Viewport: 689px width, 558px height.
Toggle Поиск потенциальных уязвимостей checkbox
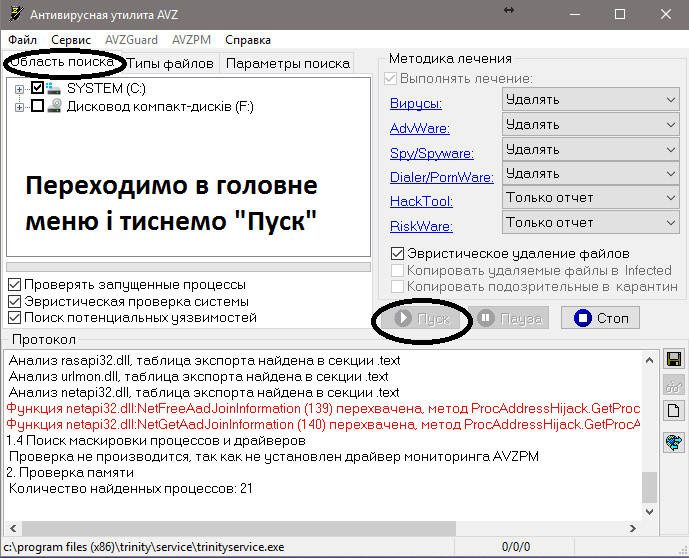click(14, 318)
